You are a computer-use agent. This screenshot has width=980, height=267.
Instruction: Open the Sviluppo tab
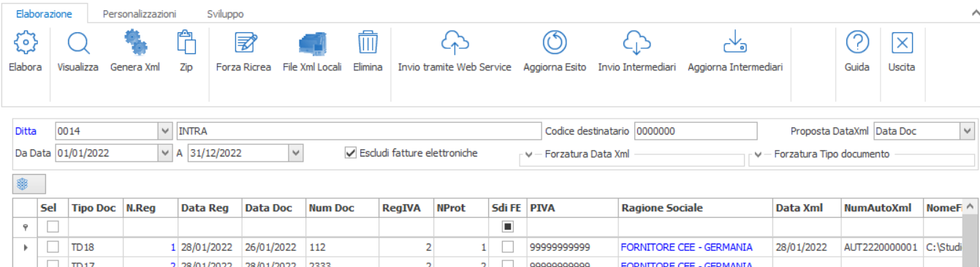tap(224, 14)
